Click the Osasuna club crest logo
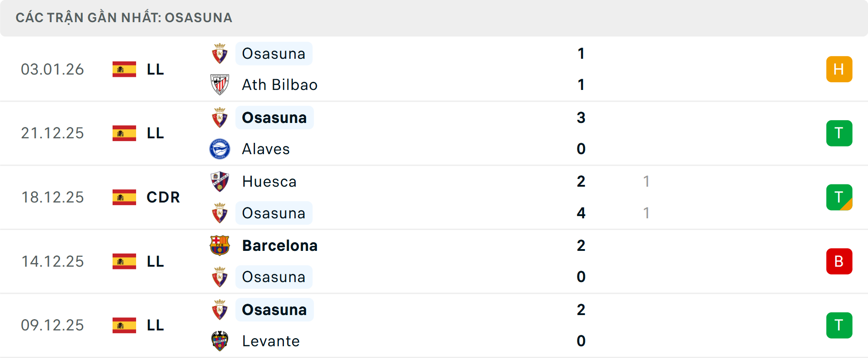Image resolution: width=868 pixels, height=358 pixels. (x=220, y=53)
